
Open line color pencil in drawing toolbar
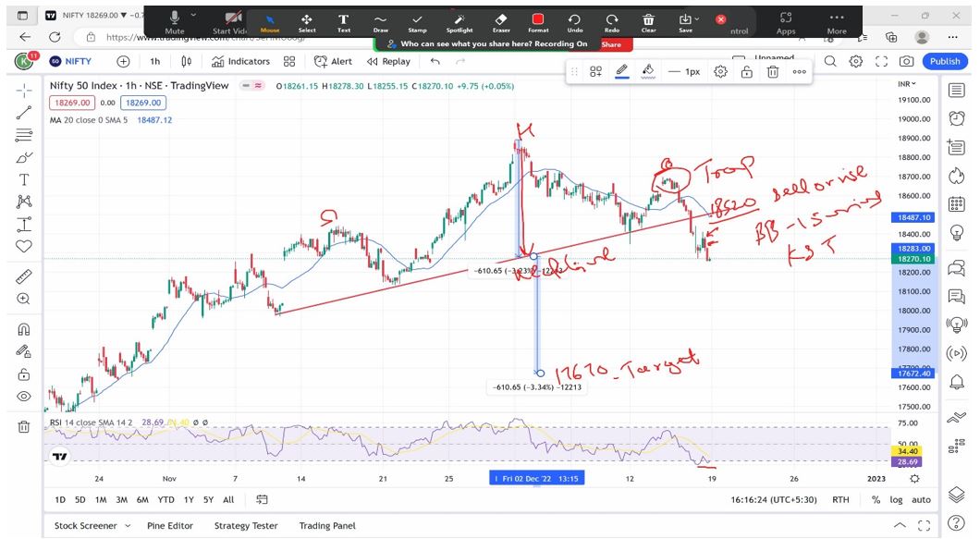coord(622,72)
